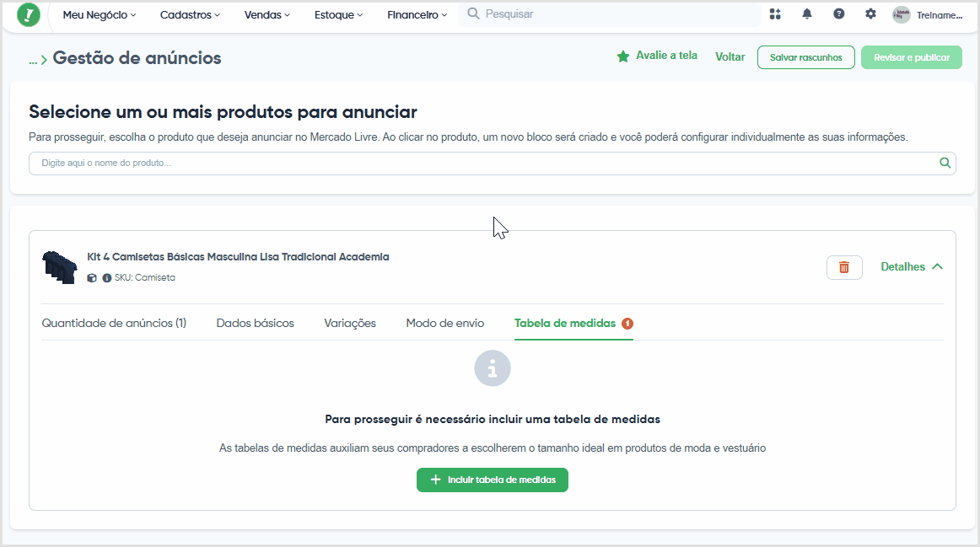Click the info icon beside SKU: Camiseta
Viewport: 980px width, 547px height.
(x=107, y=278)
